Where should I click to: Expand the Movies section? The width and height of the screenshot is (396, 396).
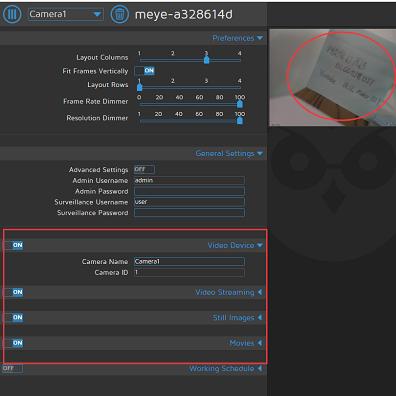tap(246, 343)
